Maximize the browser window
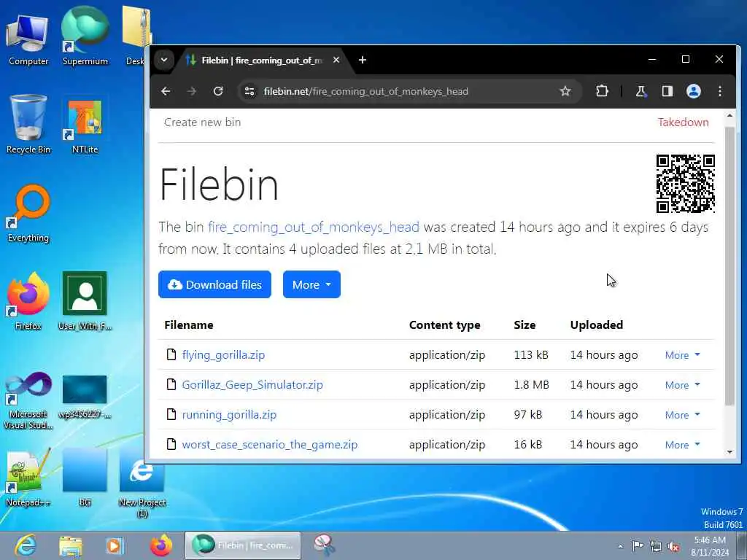This screenshot has height=560, width=747. coord(686,60)
